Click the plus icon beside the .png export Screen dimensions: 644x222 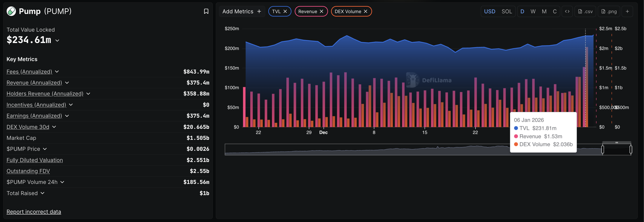click(x=627, y=11)
